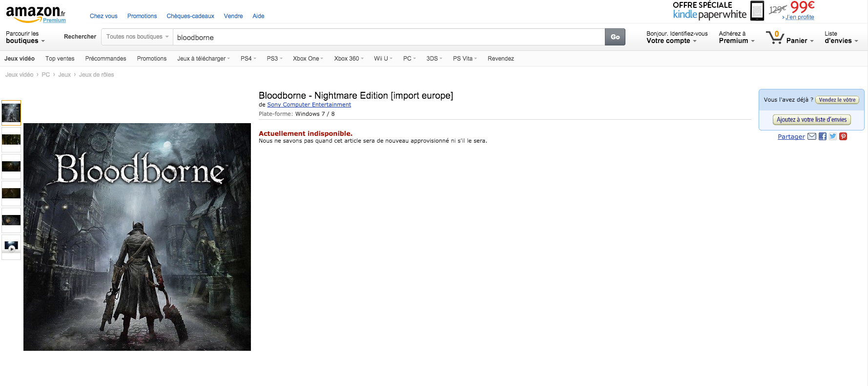
Task: Click 'Aide' help link
Action: 258,16
